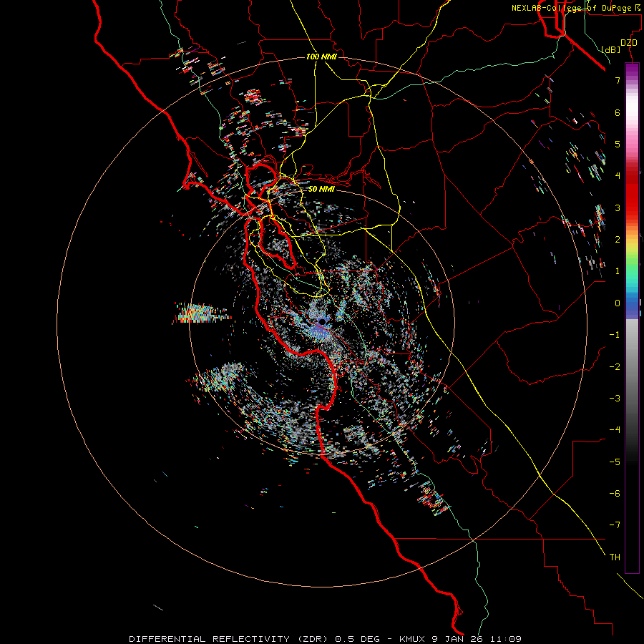Click the "-6" value on the color scale
The width and height of the screenshot is (644, 644).
(x=615, y=494)
